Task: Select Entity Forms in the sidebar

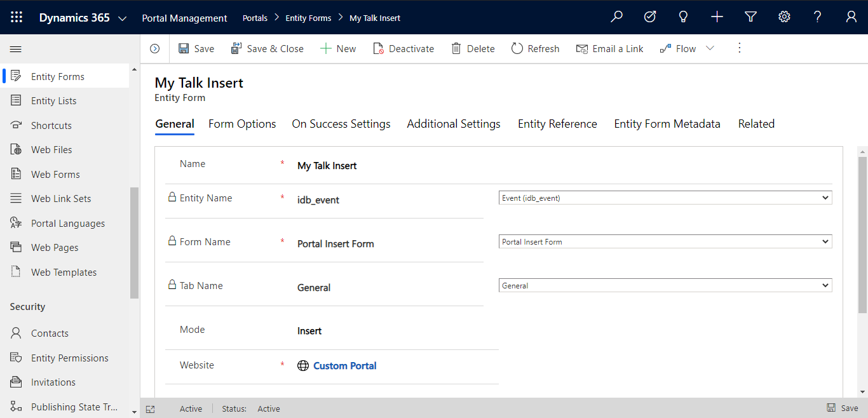Action: point(66,77)
